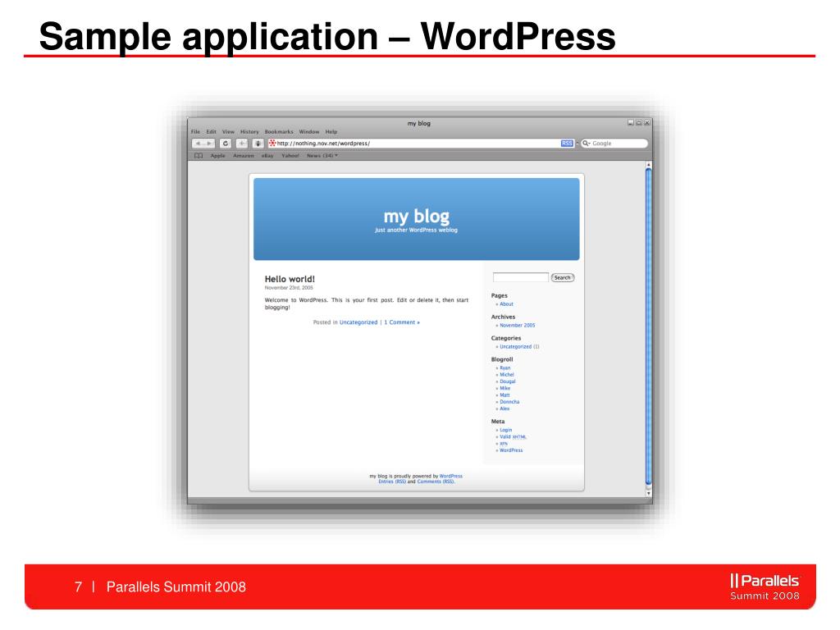Open the Dougal blogroll link

(507, 381)
